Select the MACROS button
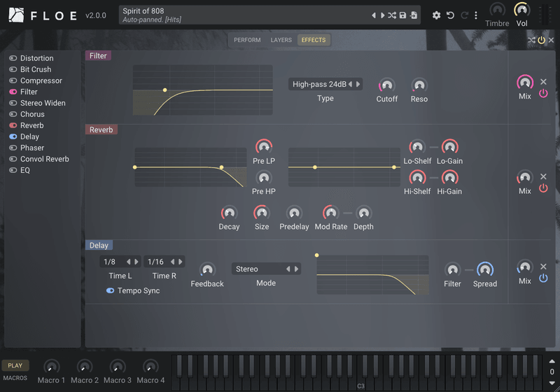Viewport: 560px width, 392px height. coord(15,378)
